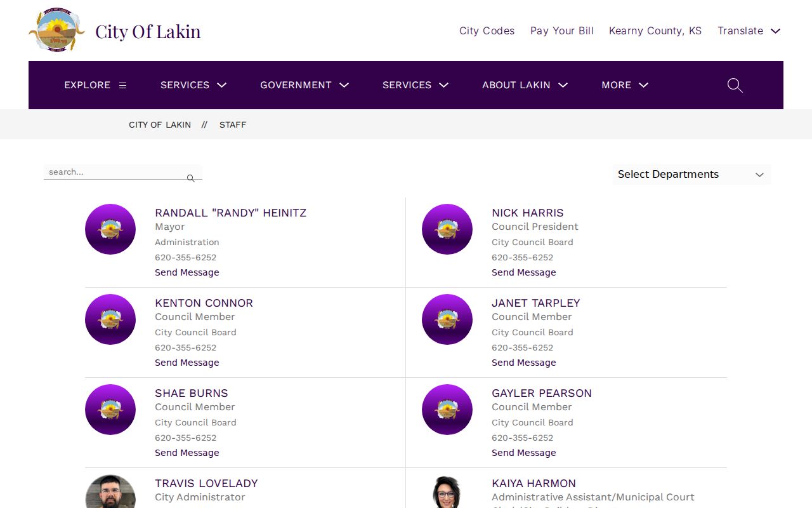
Task: Open the Pay Your Bill link
Action: (562, 30)
